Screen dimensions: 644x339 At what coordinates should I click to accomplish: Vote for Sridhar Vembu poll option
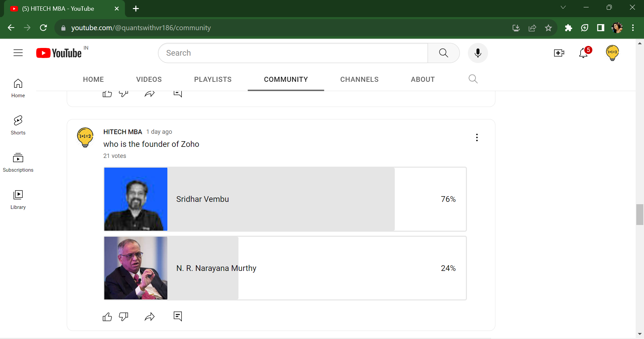pyautogui.click(x=285, y=199)
